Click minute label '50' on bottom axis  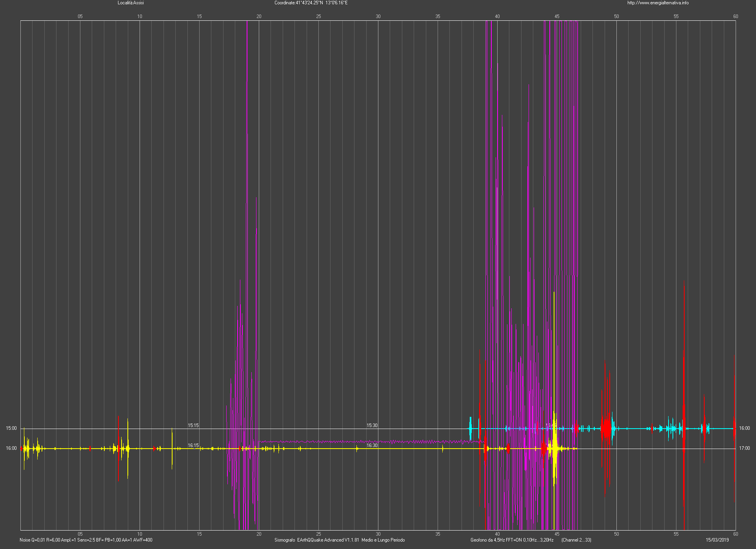tap(616, 534)
